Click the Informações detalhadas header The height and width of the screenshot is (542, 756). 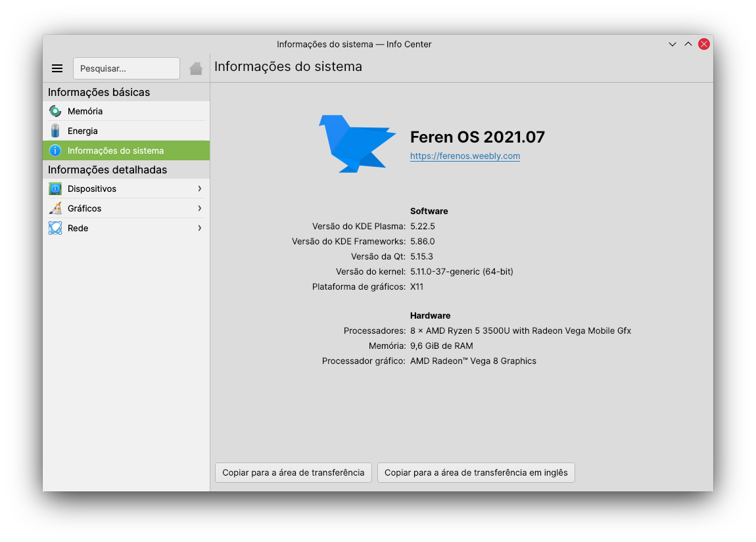(108, 170)
